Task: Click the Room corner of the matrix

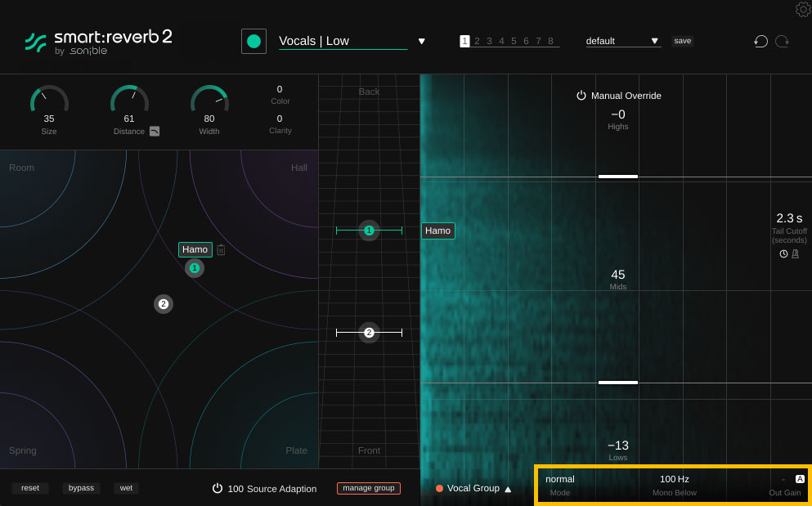Action: (x=22, y=168)
